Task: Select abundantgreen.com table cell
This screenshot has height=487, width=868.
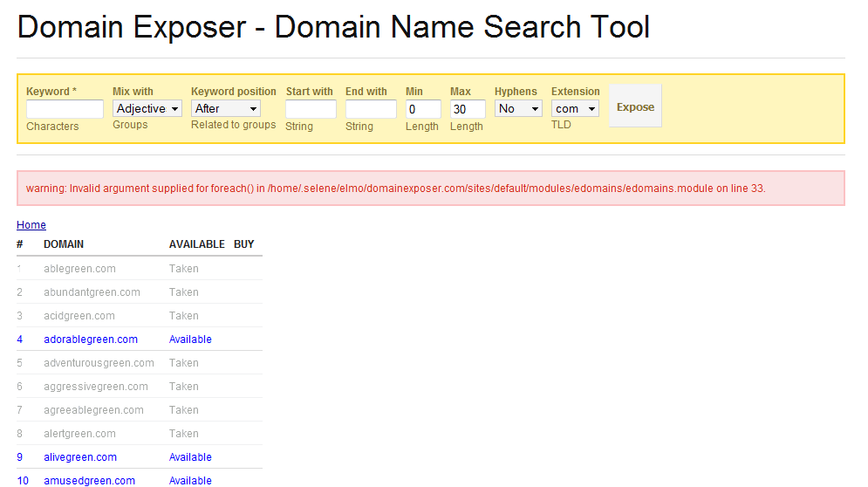Action: 92,292
